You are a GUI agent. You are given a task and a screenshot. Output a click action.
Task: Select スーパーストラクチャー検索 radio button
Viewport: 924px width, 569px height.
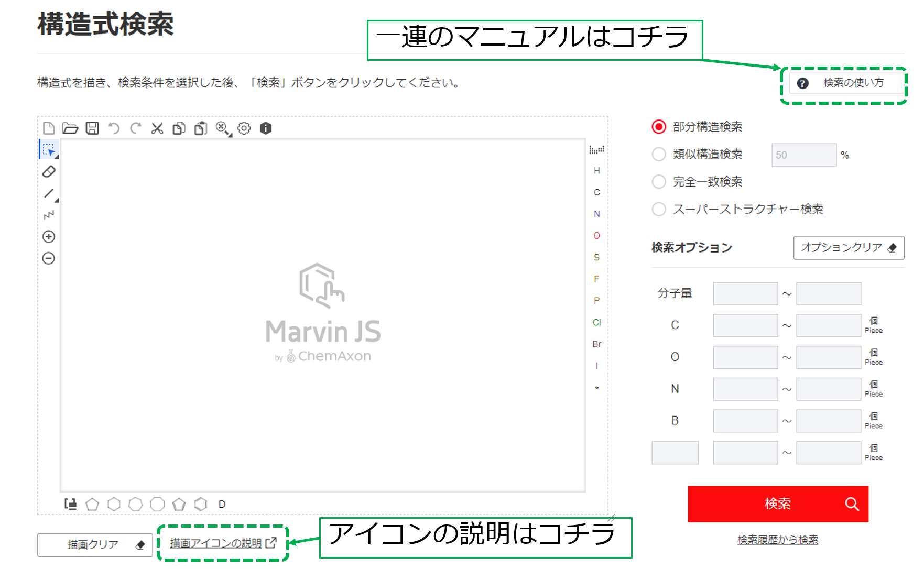[659, 209]
